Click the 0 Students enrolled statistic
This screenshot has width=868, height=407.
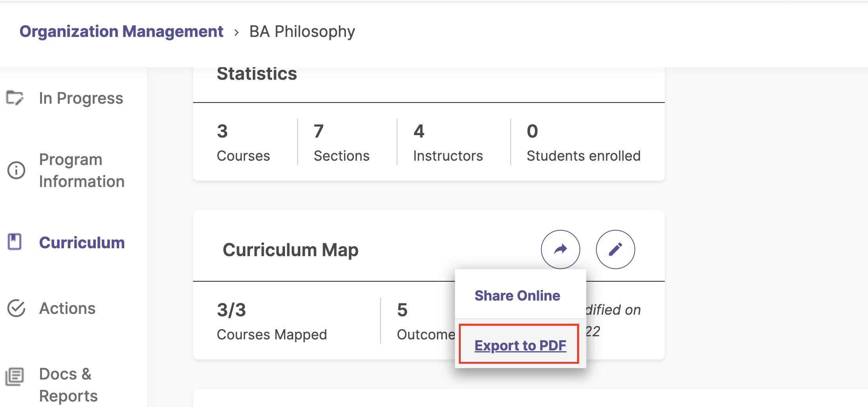(x=583, y=142)
